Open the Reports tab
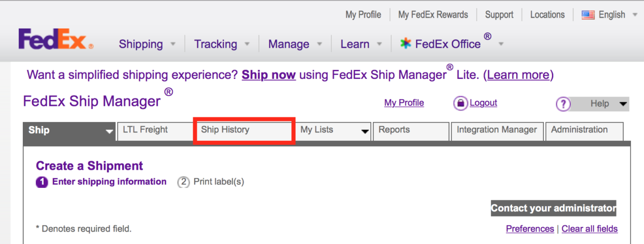The height and width of the screenshot is (244, 644). (x=411, y=131)
